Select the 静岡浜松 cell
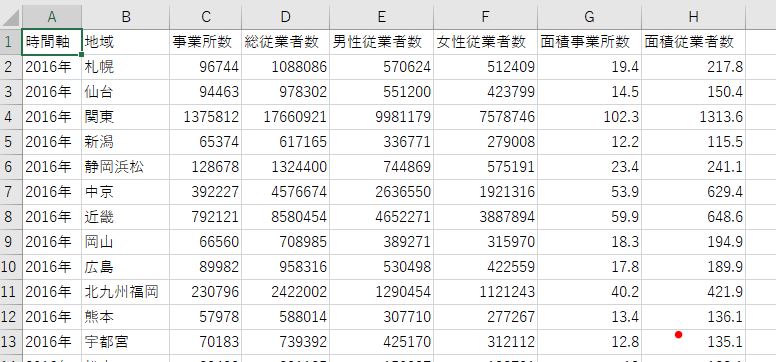Screen dimensions: 776x362 pyautogui.click(x=126, y=167)
